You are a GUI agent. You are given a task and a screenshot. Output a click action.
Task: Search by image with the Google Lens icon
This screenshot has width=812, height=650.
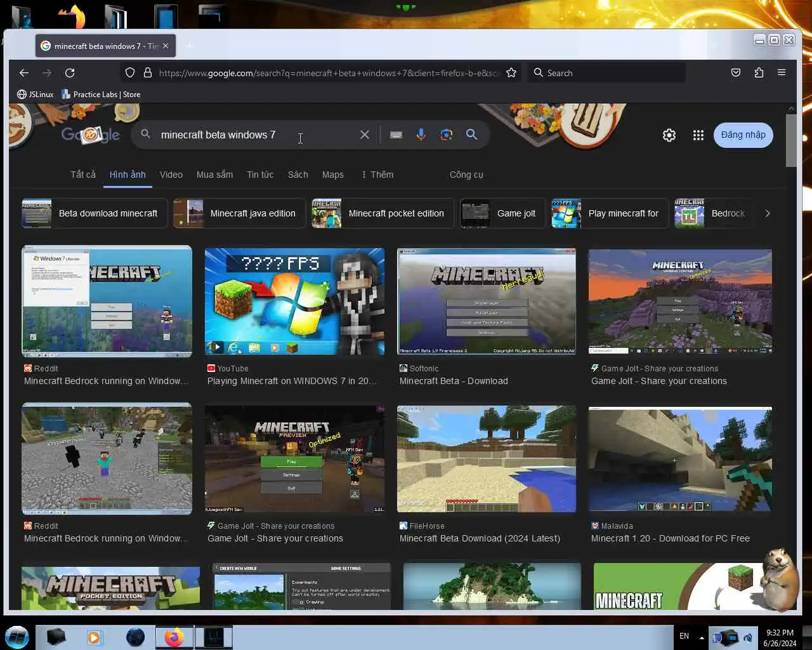coord(447,135)
